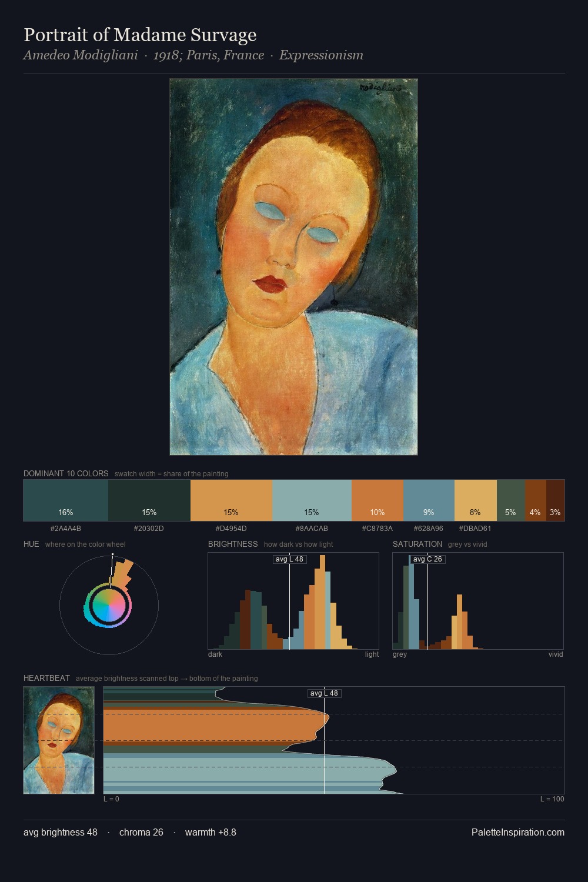Click the avg L 48 label in Brightness histogram
Screen dimensions: 588x882
click(290, 559)
